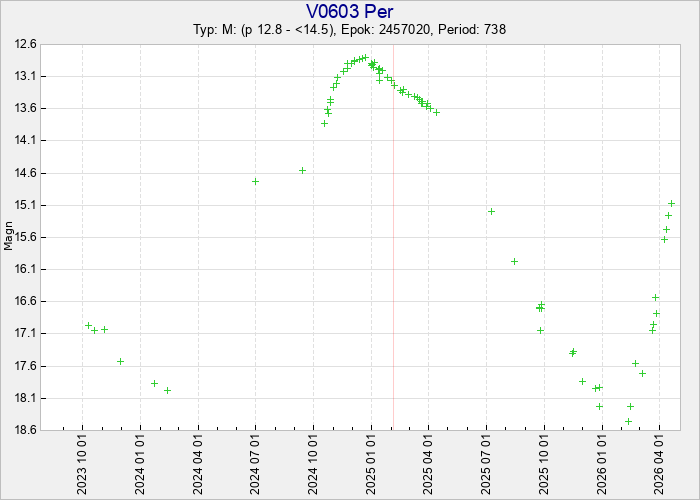The image size is (700, 500).
Task: Click the chart title V0603 Per
Action: (350, 12)
